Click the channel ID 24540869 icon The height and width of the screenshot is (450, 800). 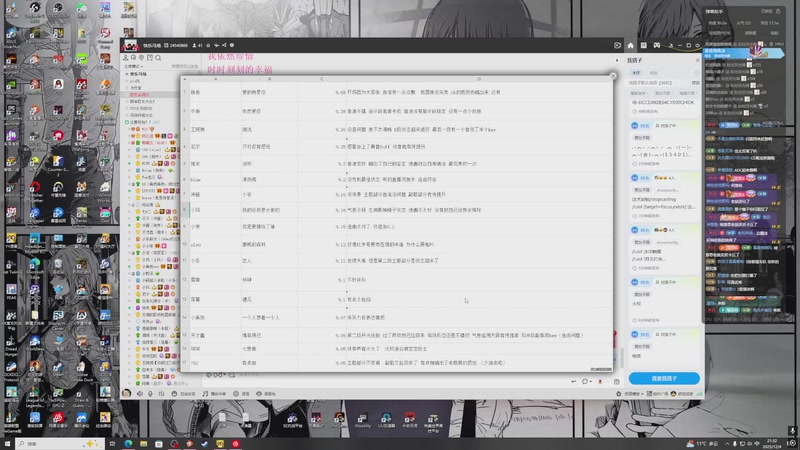point(166,45)
